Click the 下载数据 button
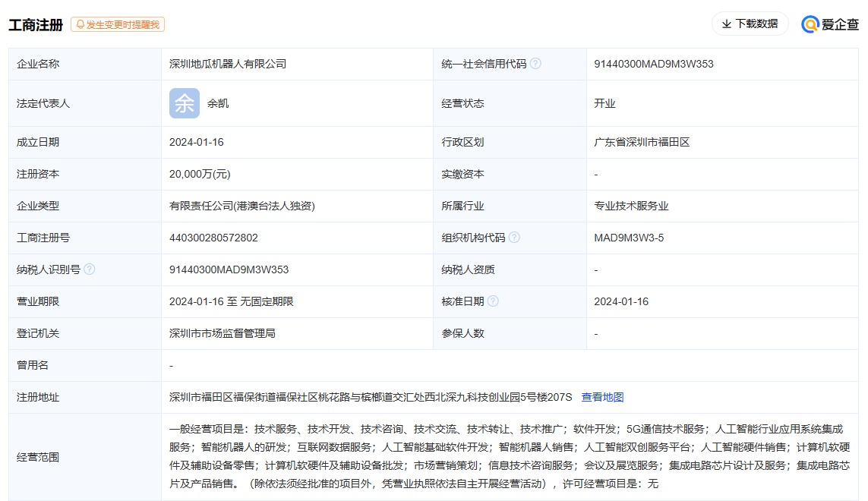 (x=750, y=24)
